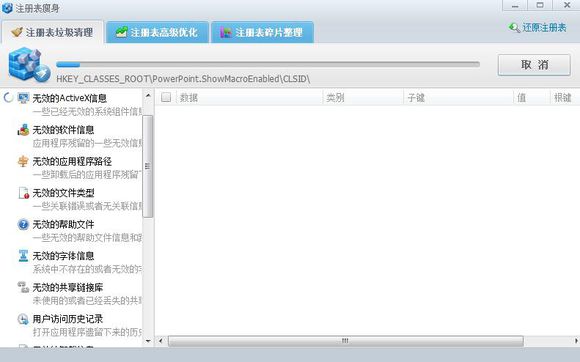This screenshot has width=580, height=362.
Task: Click the broom icon on cleanup tab
Action: point(17,32)
